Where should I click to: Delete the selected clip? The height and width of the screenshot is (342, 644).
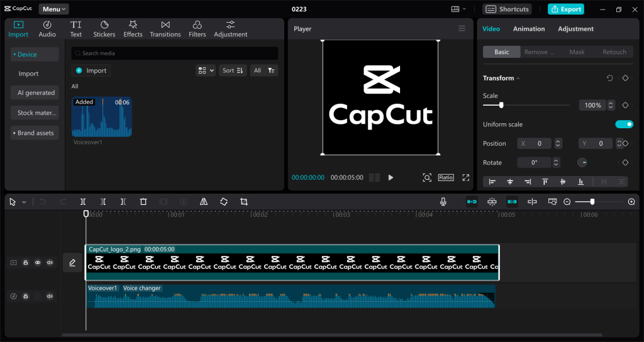pyautogui.click(x=143, y=202)
